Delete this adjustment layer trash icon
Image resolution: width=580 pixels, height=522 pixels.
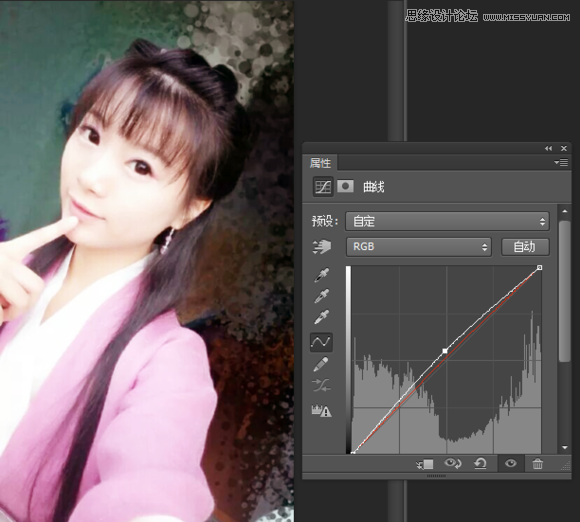pyautogui.click(x=537, y=464)
